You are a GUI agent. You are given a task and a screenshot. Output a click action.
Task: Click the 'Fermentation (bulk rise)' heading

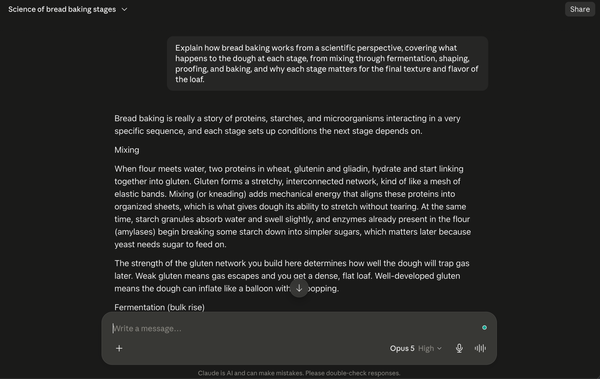(160, 307)
